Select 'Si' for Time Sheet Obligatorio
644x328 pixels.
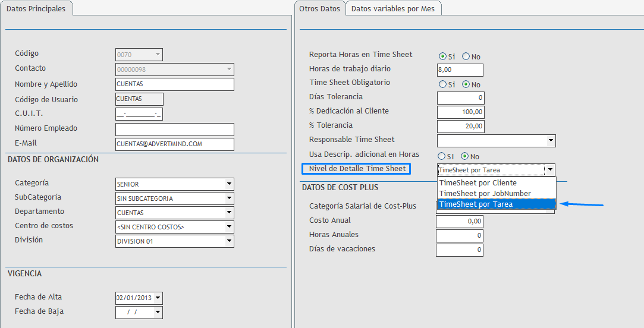pyautogui.click(x=442, y=84)
